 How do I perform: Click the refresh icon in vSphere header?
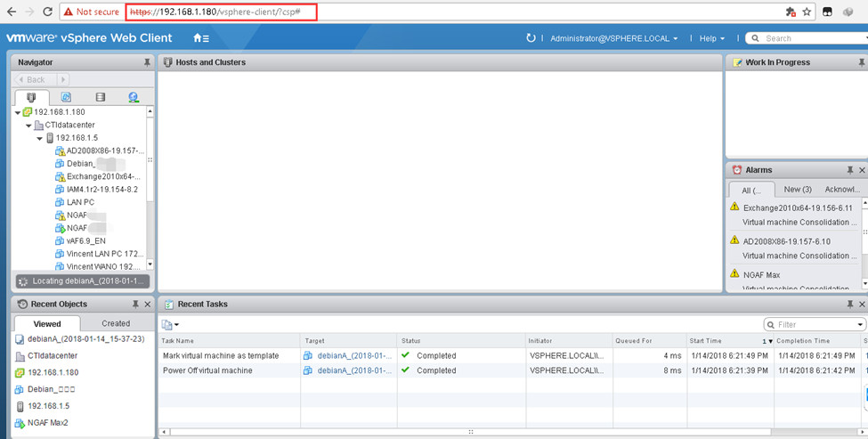coord(531,38)
